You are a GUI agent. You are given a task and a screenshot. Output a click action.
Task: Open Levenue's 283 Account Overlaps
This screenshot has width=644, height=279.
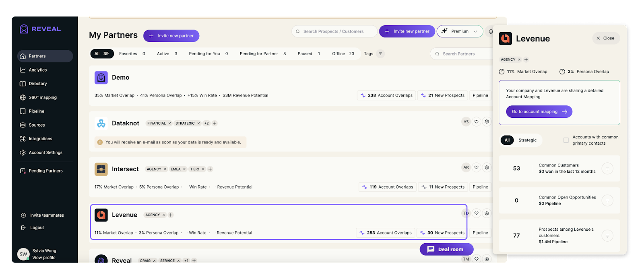(386, 233)
